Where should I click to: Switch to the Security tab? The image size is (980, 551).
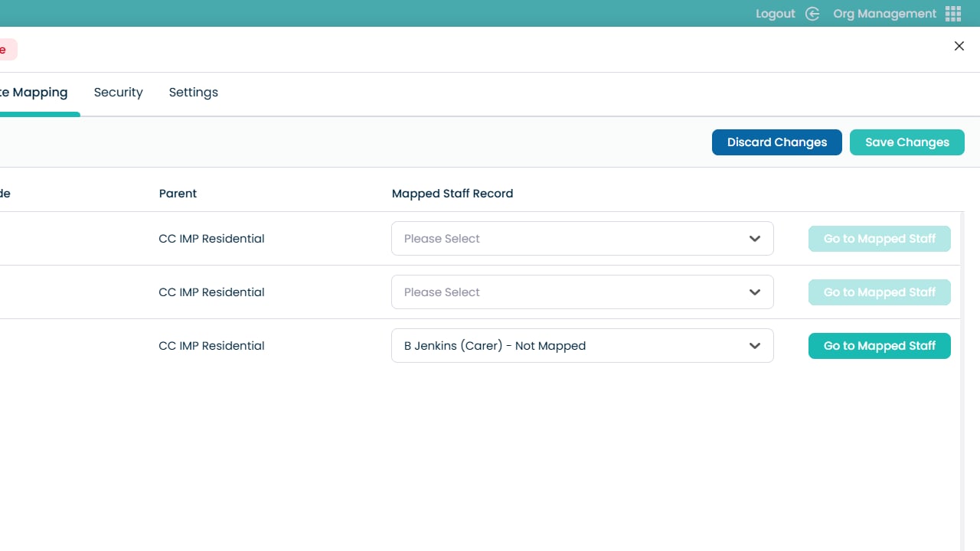pos(118,93)
